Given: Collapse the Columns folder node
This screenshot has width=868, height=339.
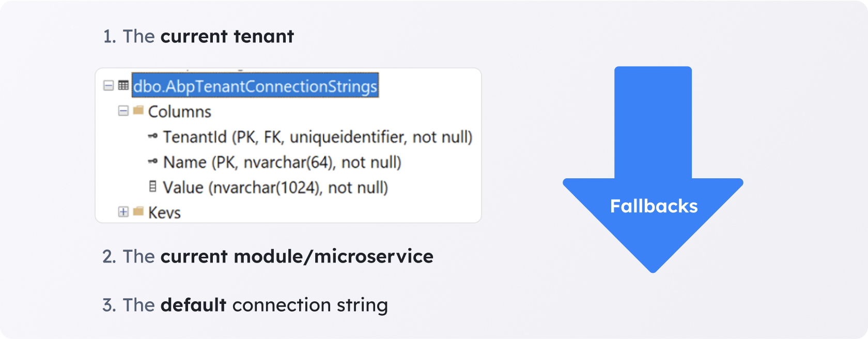Looking at the screenshot, I should tap(123, 111).
